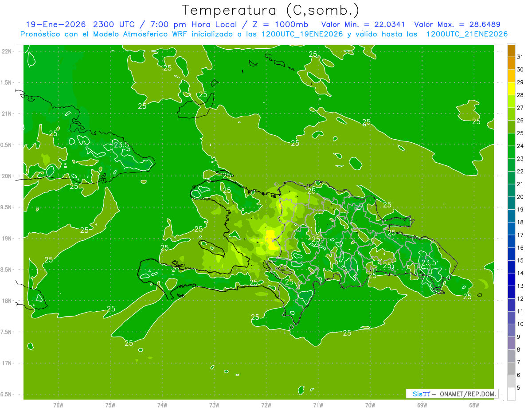The height and width of the screenshot is (411, 532).
Task: Click the "73W" longitude label
Action: 214,405
